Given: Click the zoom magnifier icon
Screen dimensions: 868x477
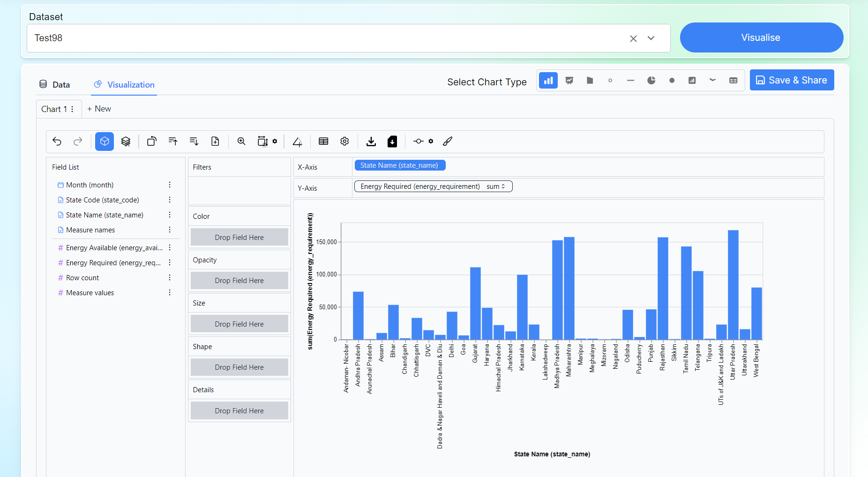Looking at the screenshot, I should click(241, 142).
